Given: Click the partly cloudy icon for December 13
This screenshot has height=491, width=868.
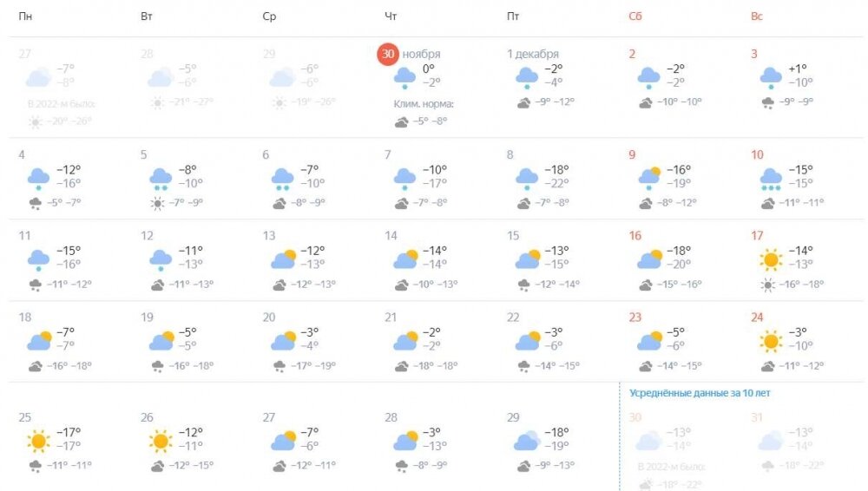Looking at the screenshot, I should click(284, 259).
